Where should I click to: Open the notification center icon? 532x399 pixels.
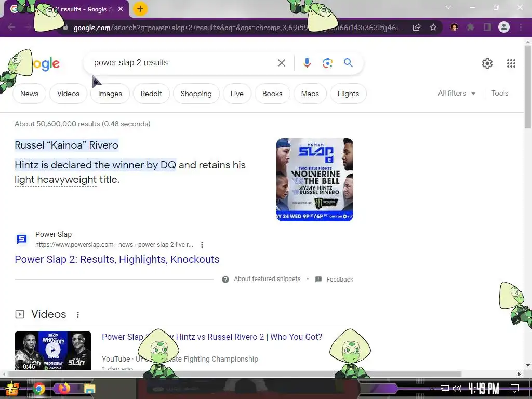coord(515,389)
